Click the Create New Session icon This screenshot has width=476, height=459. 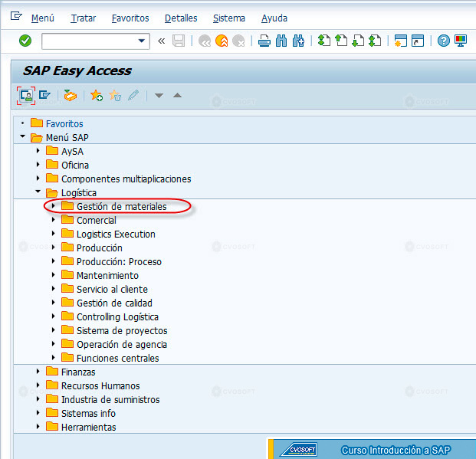point(400,41)
